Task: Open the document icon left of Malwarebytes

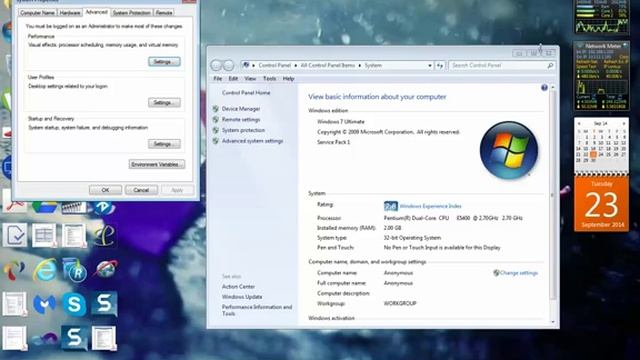Action: tap(15, 304)
